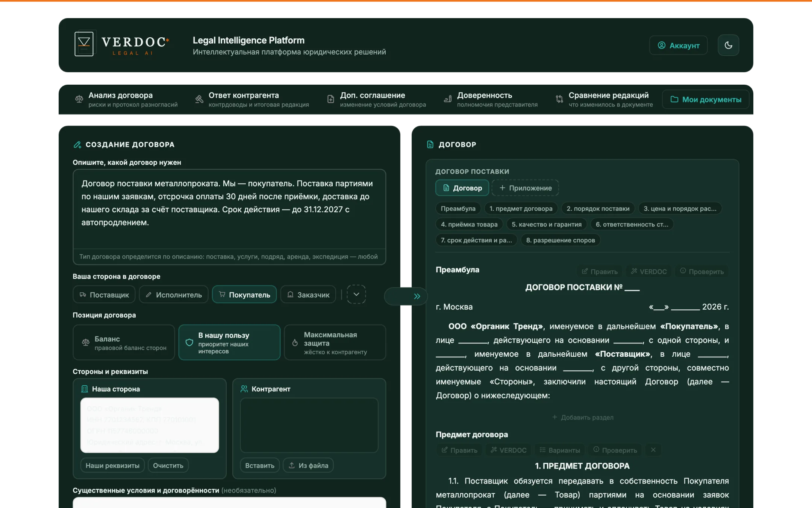Click Проверить for Преамбула
This screenshot has height=508, width=812.
(x=702, y=271)
